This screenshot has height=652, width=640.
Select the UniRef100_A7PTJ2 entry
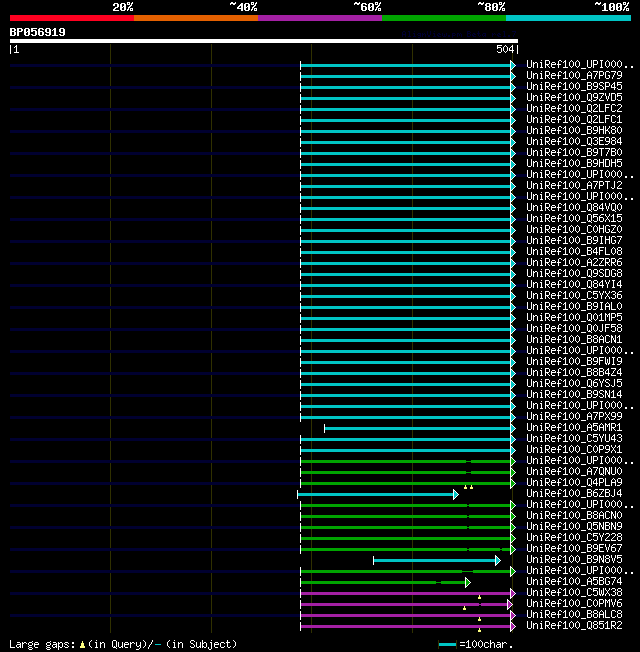[574, 185]
